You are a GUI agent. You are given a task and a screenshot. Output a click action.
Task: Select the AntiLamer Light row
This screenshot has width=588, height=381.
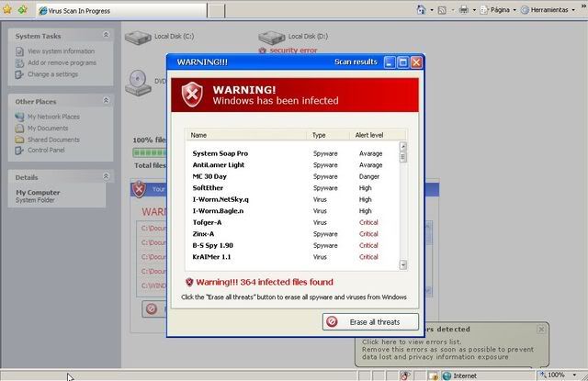click(x=292, y=165)
